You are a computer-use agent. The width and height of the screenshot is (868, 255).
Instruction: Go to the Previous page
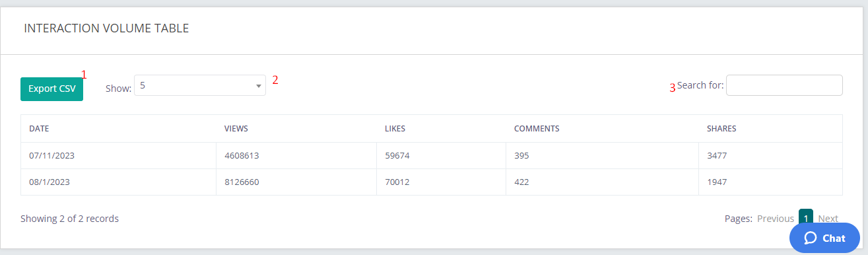[x=775, y=219]
